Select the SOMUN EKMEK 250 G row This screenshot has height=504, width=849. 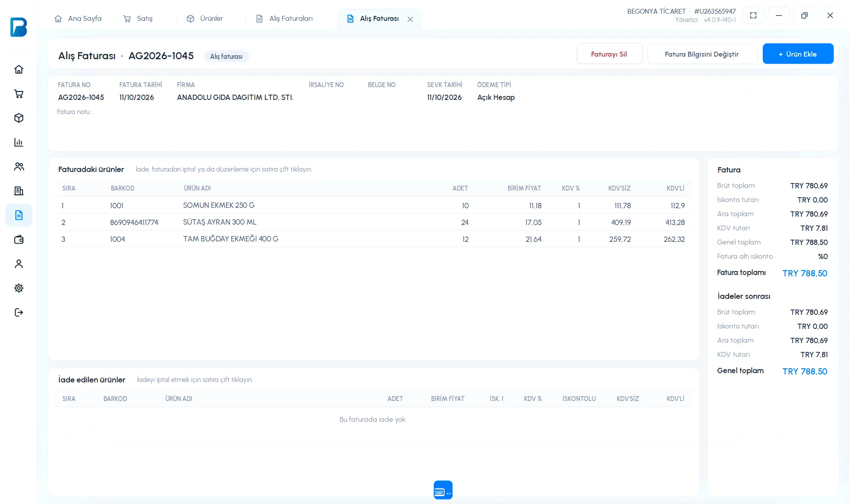pyautogui.click(x=373, y=206)
